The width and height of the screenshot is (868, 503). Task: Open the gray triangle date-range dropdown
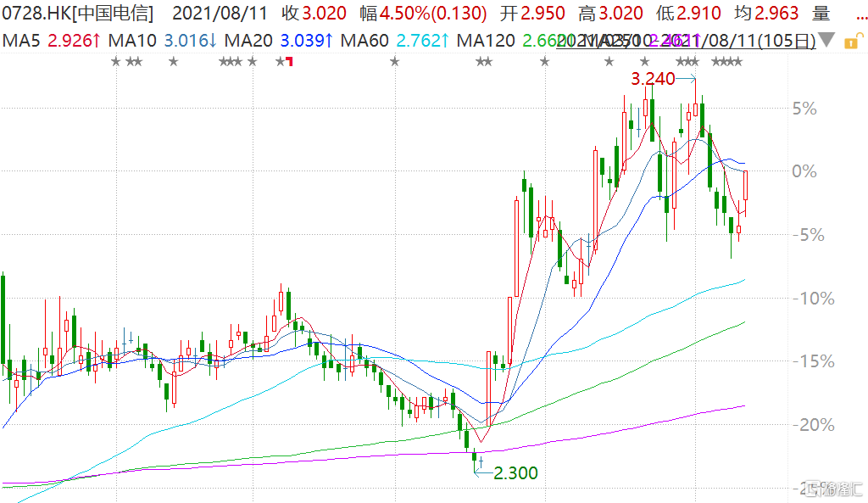[x=826, y=40]
